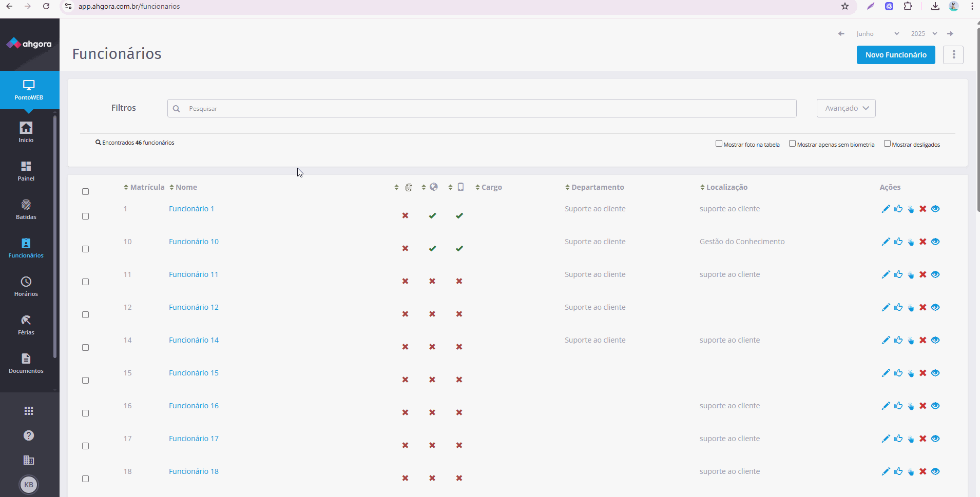The width and height of the screenshot is (980, 497).
Task: Open the help question mark icon
Action: tap(29, 435)
